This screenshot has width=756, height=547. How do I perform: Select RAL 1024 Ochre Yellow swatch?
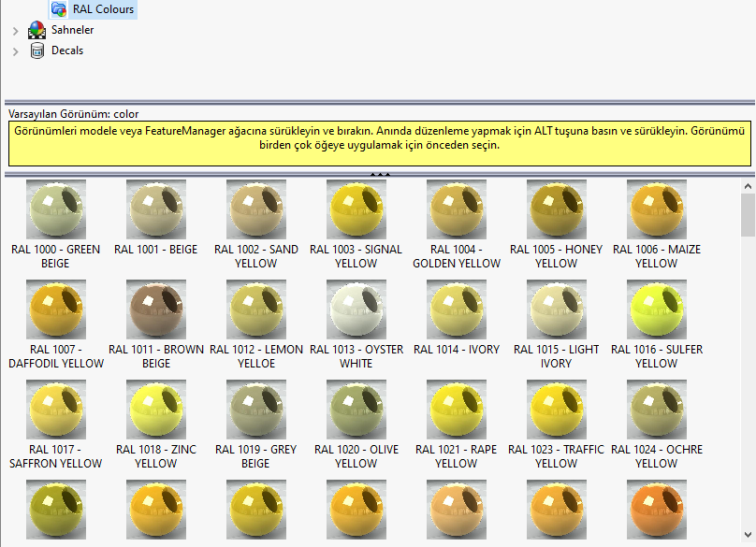pos(656,410)
